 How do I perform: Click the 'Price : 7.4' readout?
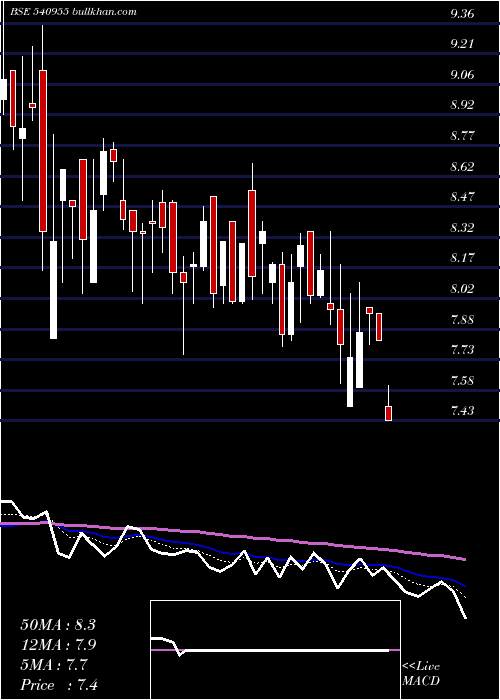tap(59, 685)
